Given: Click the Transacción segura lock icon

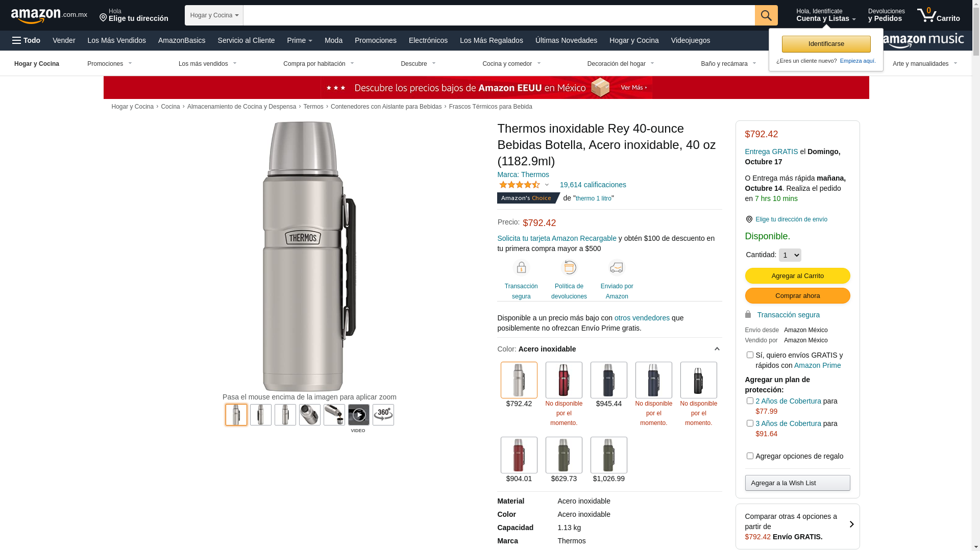Looking at the screenshot, I should tap(521, 268).
